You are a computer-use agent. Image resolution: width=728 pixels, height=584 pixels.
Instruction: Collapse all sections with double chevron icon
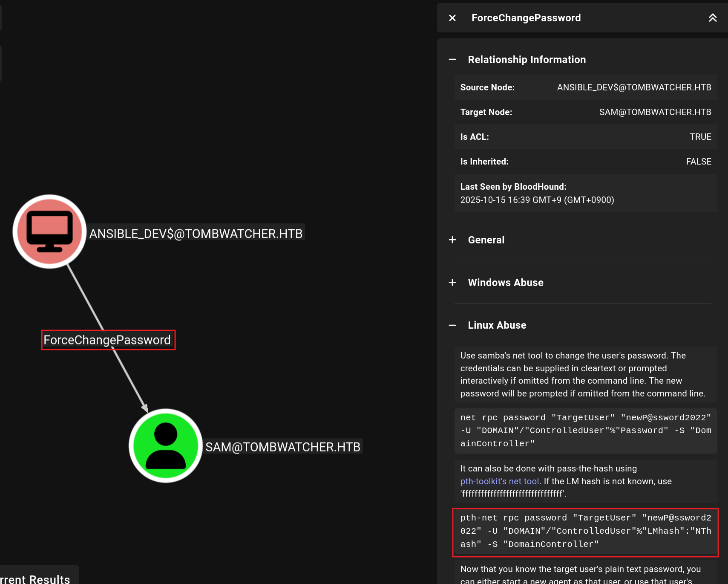(713, 18)
